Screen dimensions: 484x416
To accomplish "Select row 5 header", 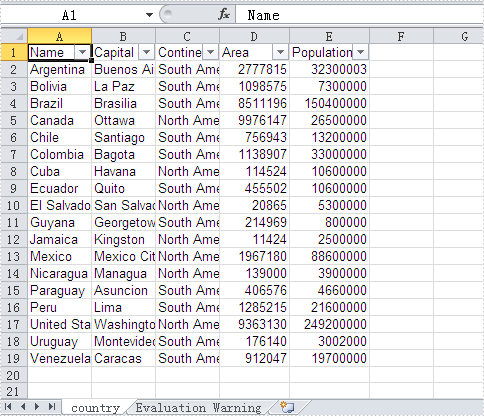I will click(14, 120).
